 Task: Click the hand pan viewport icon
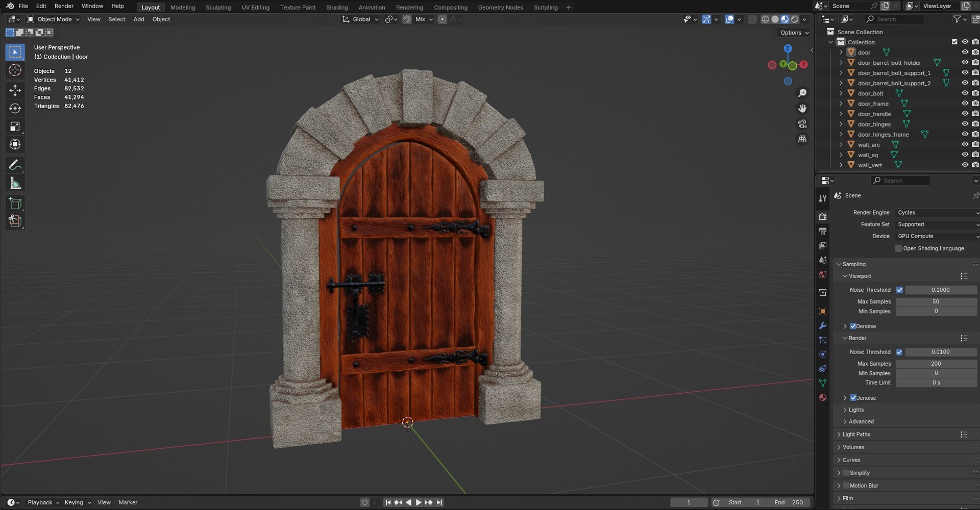tap(802, 108)
